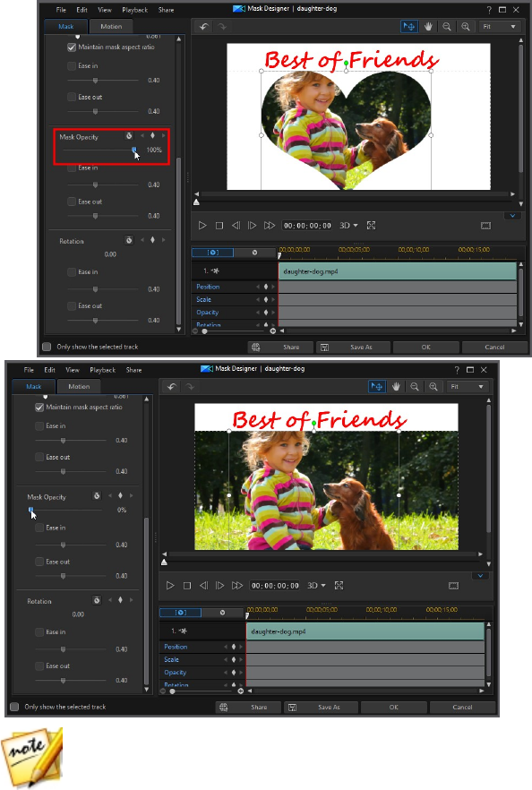Switch to Motion tab in heart-preview window
The width and height of the screenshot is (532, 790).
[111, 27]
